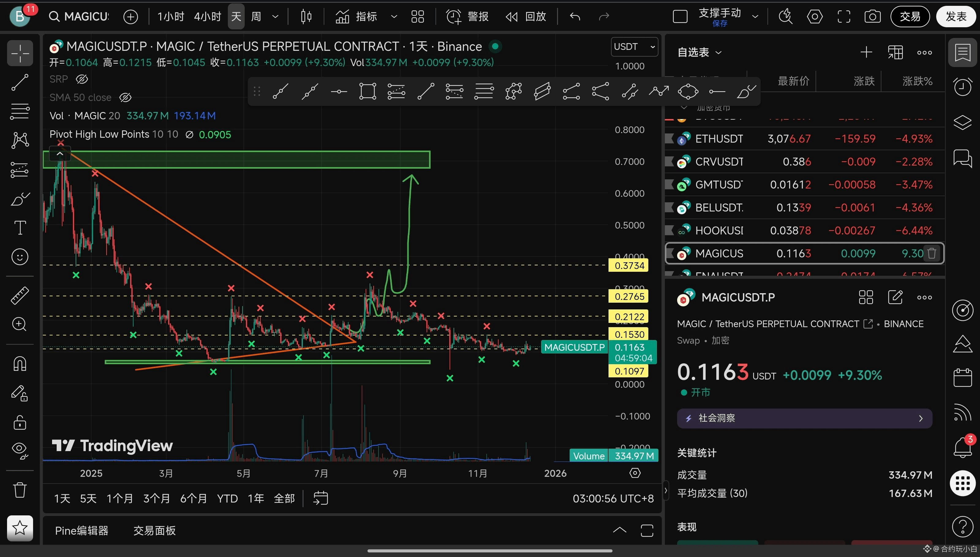Open the 指标 indicators dialog
Image resolution: width=980 pixels, height=557 pixels.
click(x=356, y=17)
